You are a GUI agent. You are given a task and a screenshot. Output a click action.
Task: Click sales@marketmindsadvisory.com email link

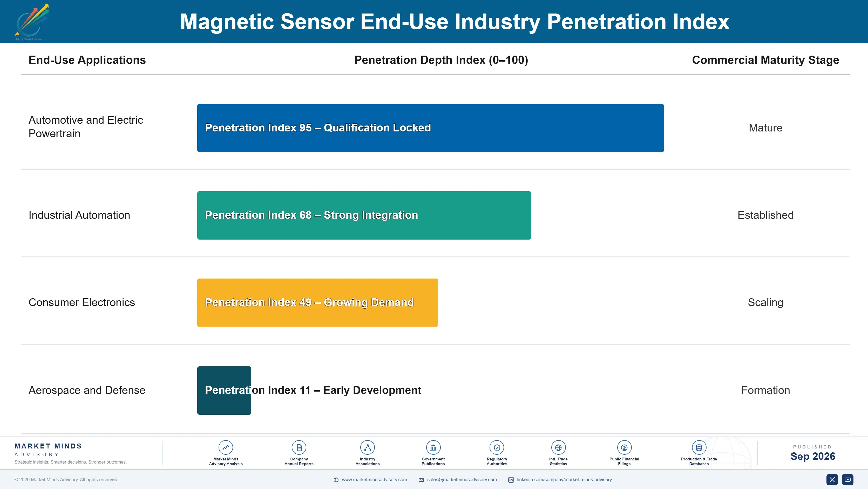462,480
